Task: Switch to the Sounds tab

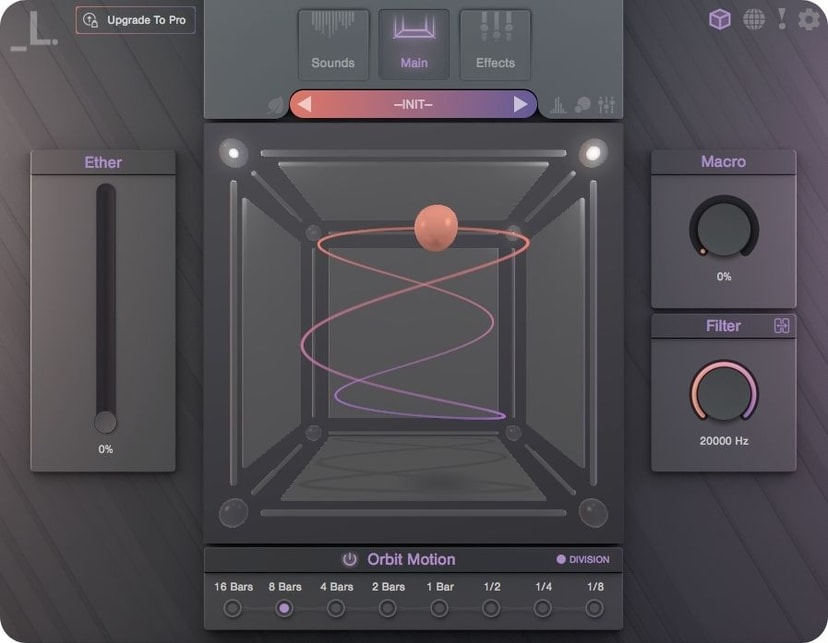Action: pos(333,45)
